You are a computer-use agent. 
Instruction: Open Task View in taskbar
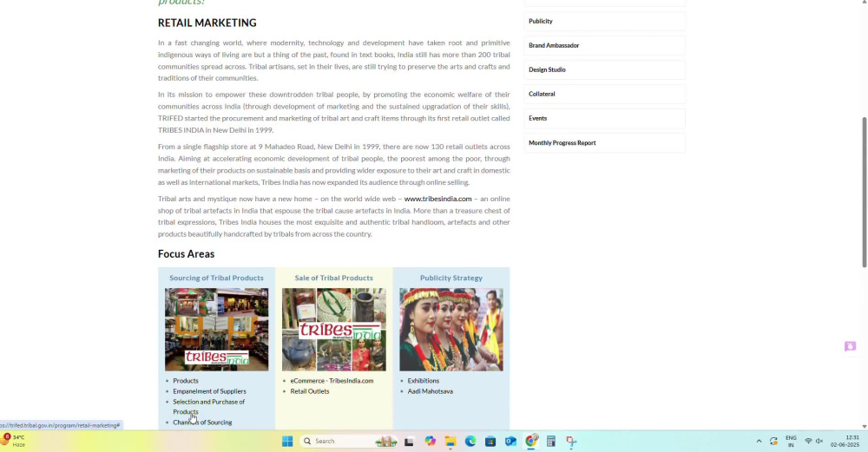(409, 441)
